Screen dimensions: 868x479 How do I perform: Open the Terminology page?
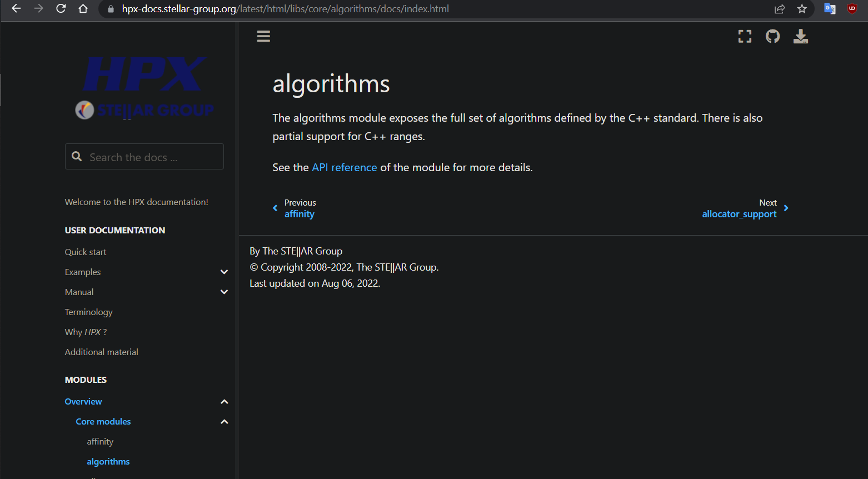88,312
